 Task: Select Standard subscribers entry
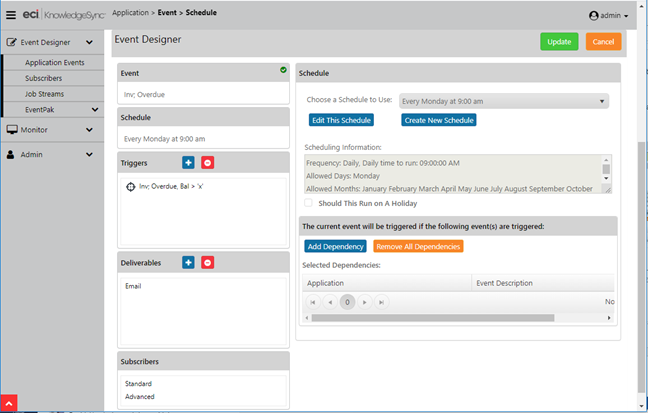pyautogui.click(x=138, y=384)
